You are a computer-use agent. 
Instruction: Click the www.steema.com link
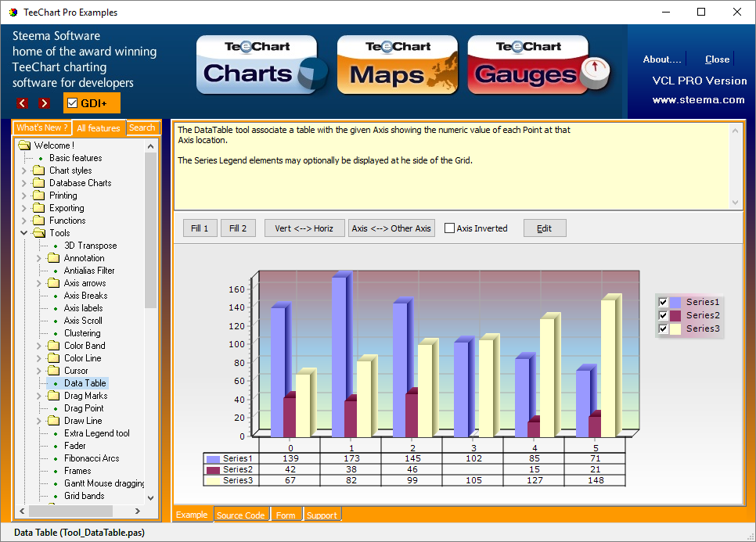point(699,100)
